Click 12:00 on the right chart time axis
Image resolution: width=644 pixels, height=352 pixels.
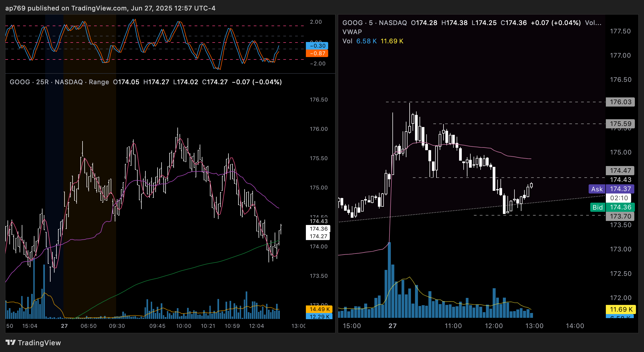[x=494, y=326]
